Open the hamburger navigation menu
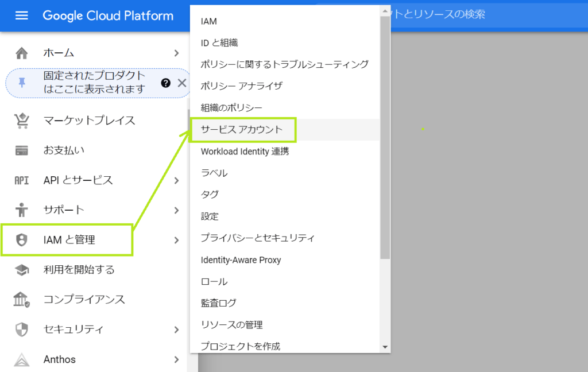This screenshot has width=588, height=372. pyautogui.click(x=21, y=15)
